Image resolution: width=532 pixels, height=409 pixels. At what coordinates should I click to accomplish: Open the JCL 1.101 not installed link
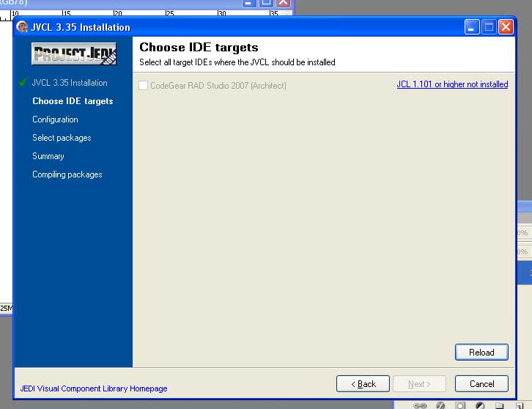click(452, 84)
